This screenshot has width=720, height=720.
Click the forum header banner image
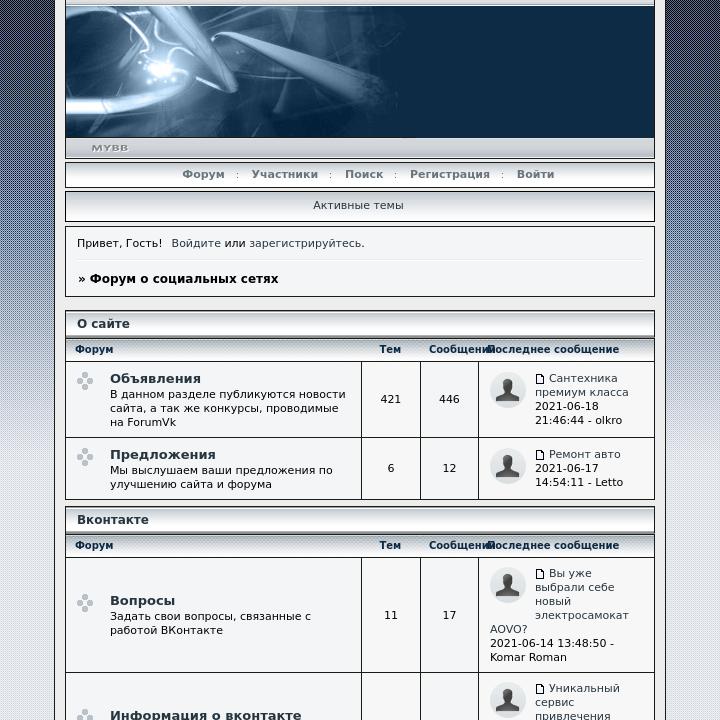(x=360, y=72)
